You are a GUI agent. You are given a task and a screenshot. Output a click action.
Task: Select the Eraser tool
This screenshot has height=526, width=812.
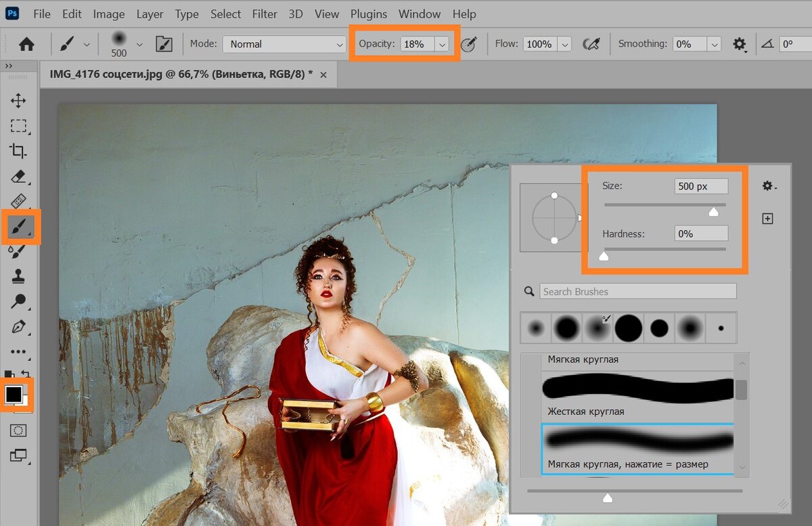click(18, 176)
